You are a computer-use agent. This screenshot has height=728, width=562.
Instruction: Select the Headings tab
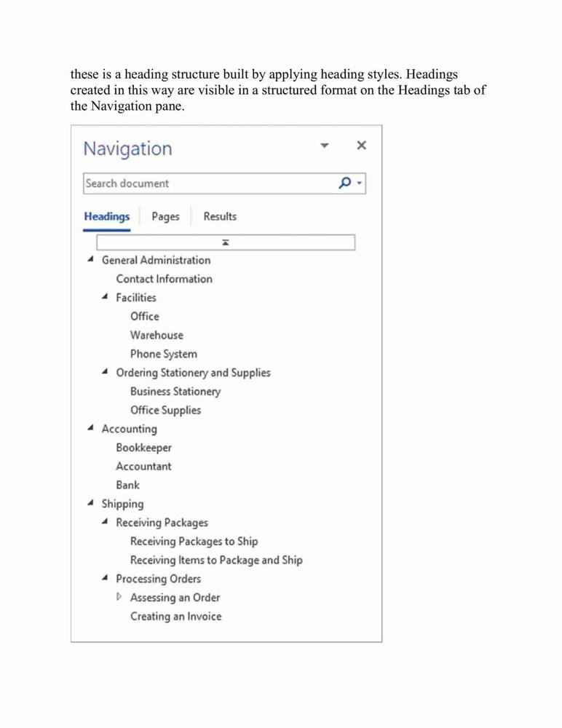point(107,216)
